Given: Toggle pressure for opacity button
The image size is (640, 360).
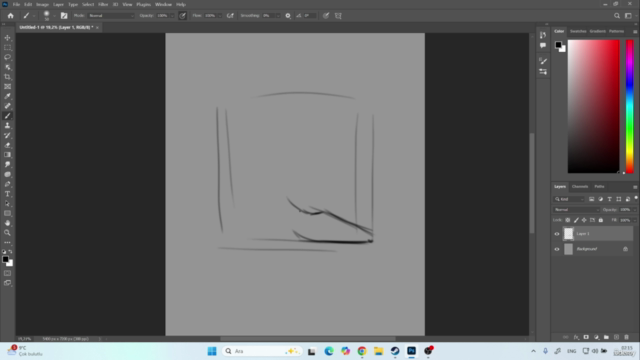Looking at the screenshot, I should click(182, 16).
